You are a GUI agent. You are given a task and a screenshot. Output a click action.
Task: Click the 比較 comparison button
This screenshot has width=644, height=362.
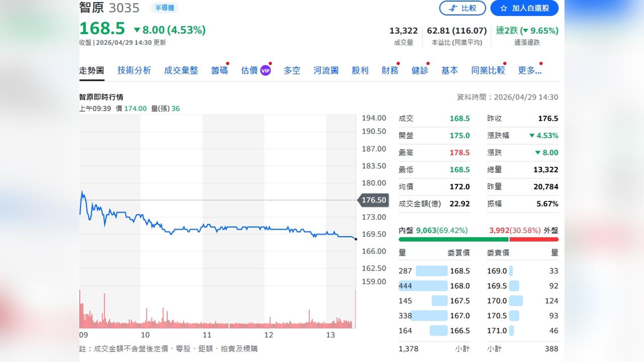pos(462,8)
